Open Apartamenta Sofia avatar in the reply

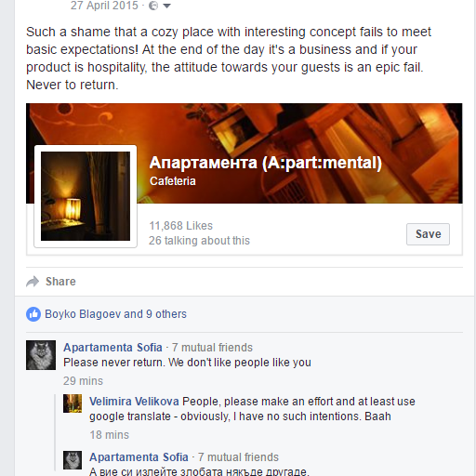click(73, 460)
